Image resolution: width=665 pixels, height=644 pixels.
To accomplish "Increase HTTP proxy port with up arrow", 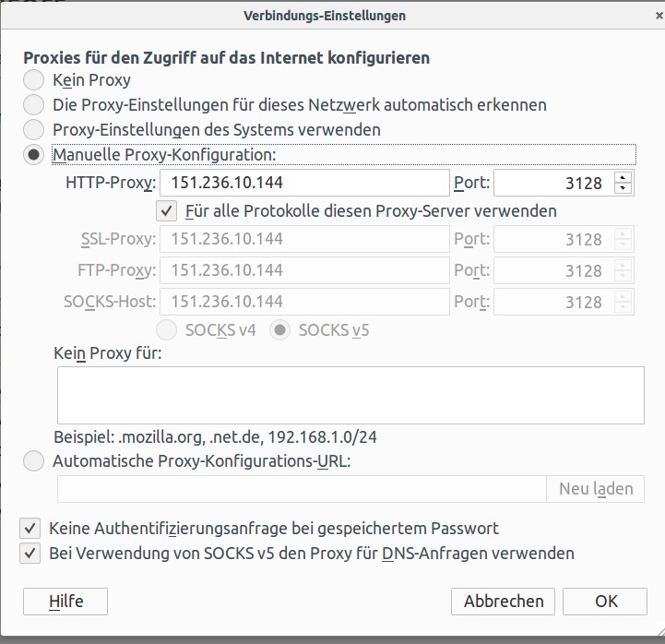I will [623, 177].
